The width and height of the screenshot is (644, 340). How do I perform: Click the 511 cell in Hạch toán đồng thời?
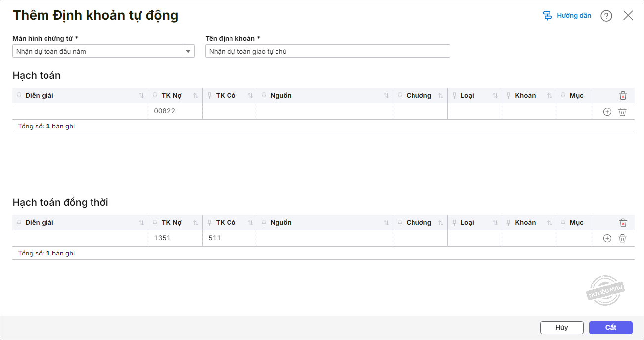tap(230, 238)
